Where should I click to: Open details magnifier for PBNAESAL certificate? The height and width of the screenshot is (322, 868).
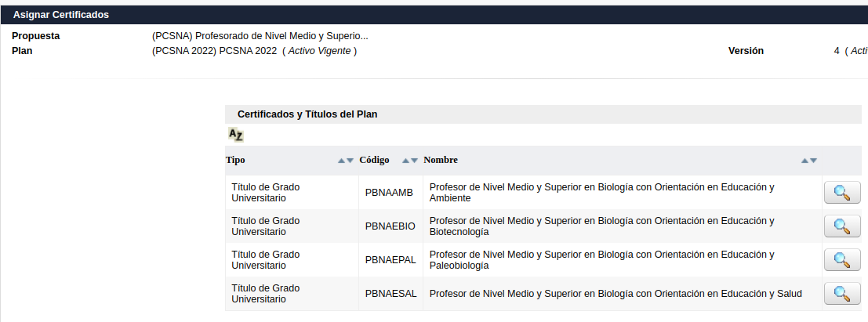[x=842, y=294]
